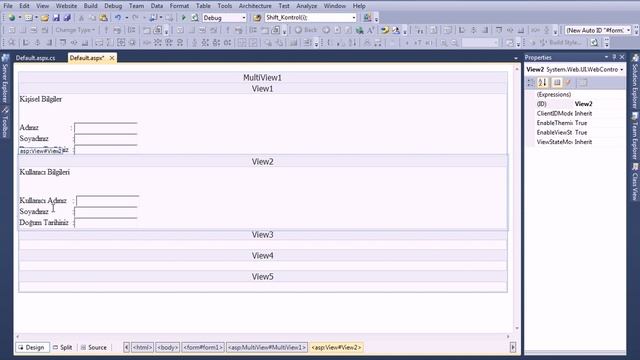Click the Events lightning icon in Properties
Viewport: 640px width, 360px height.
568,83
